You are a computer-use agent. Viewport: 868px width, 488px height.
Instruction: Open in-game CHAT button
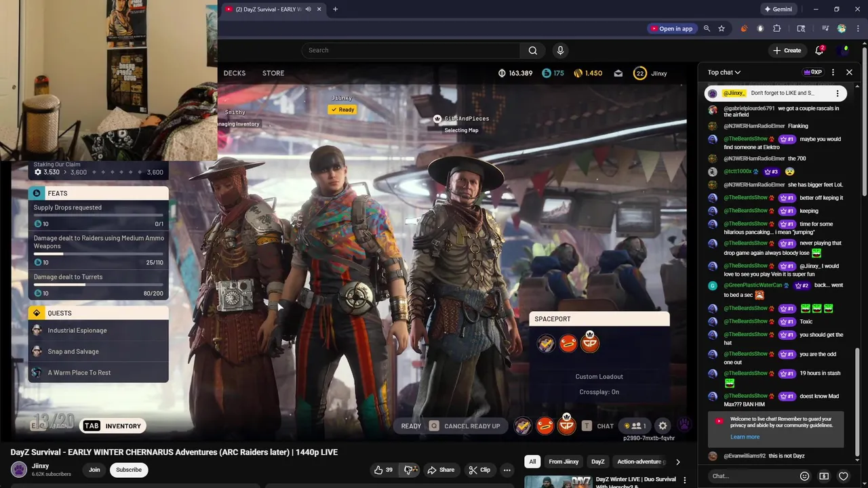point(598,426)
